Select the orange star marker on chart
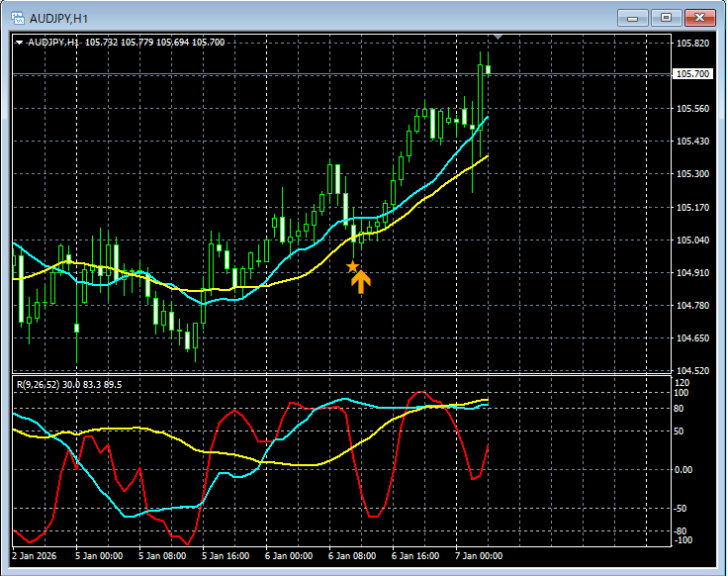Screen dimensions: 728x576 [x=353, y=266]
